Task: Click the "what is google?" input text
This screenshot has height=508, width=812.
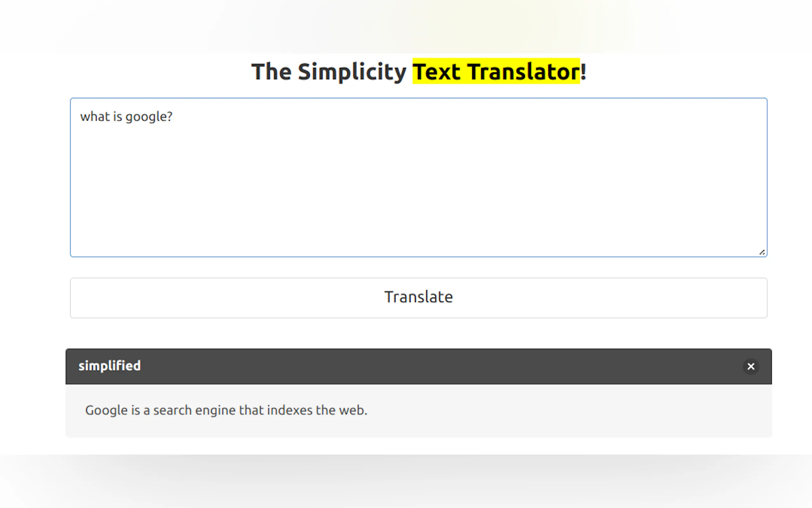Action: tap(126, 116)
